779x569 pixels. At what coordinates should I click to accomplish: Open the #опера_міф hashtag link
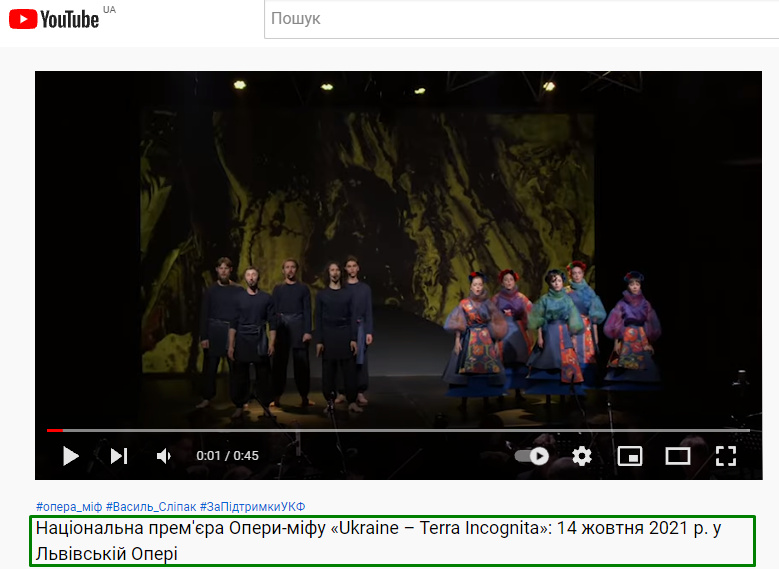(x=68, y=507)
